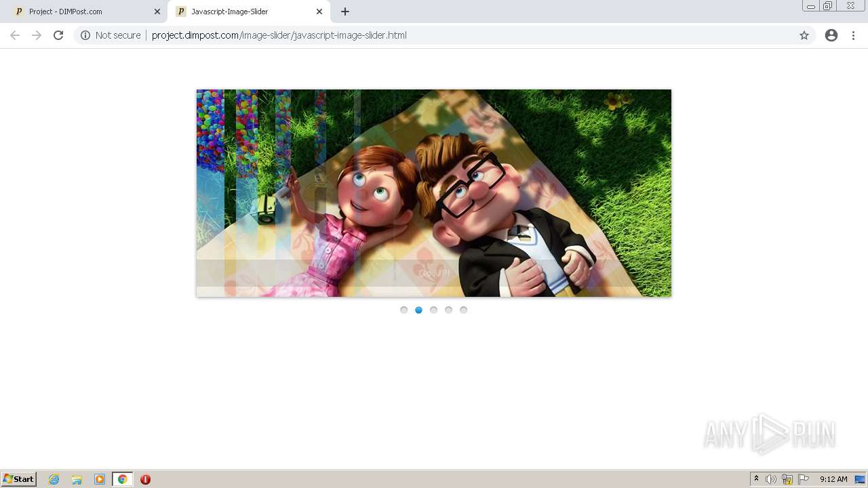Open Windows Explorer folder icon in taskbar
Viewport: 868px width, 488px height.
click(77, 479)
